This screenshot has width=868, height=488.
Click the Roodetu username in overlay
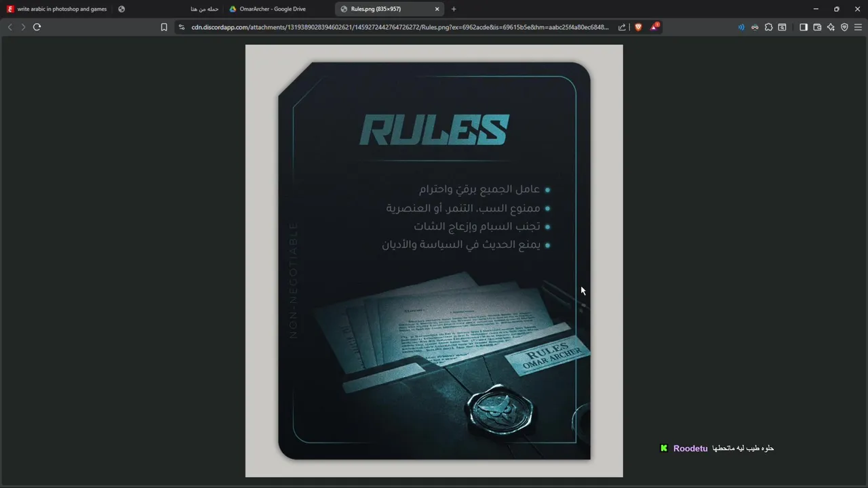690,448
